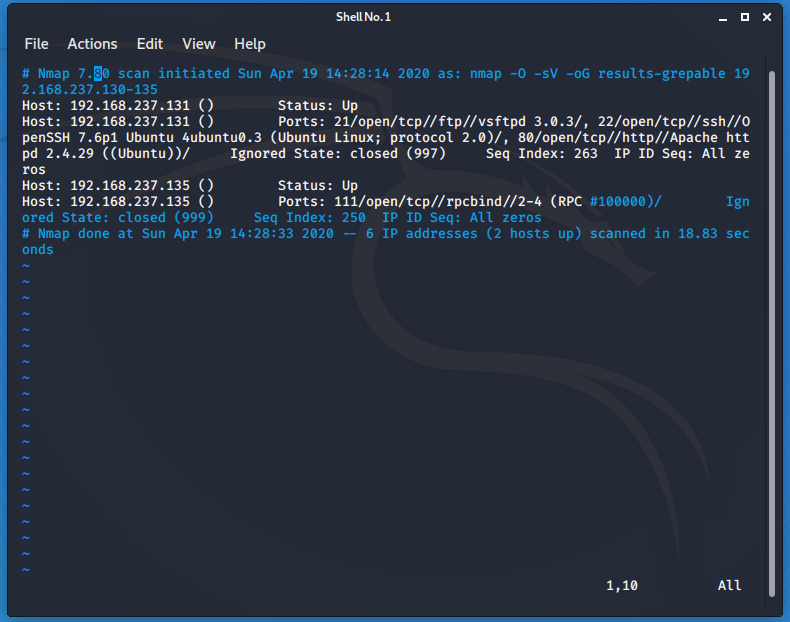Screen dimensions: 790x622
Task: Close the Shell No.1 terminal window
Action: pyautogui.click(x=767, y=17)
